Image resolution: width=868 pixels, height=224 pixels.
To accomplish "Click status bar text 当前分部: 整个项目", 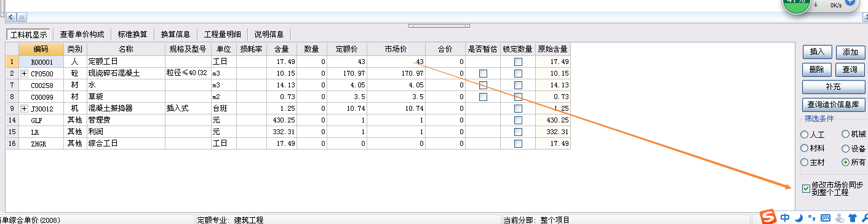I will tap(536, 220).
